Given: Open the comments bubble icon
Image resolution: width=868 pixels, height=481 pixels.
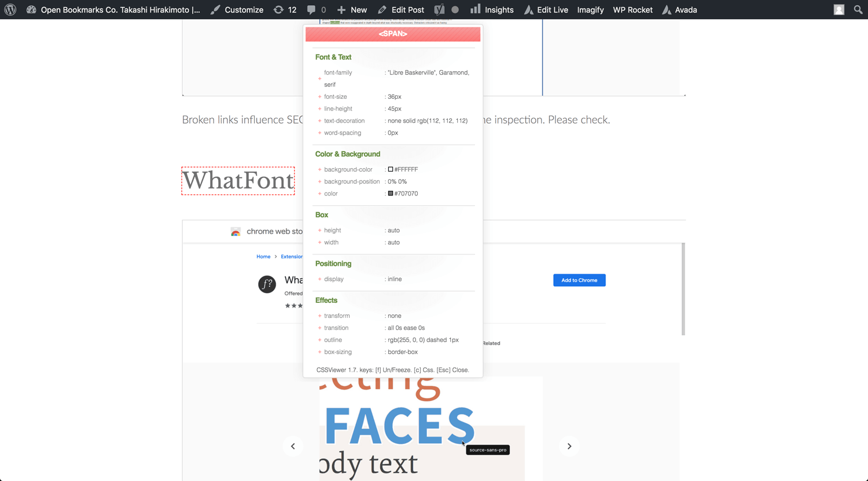Looking at the screenshot, I should coord(316,10).
